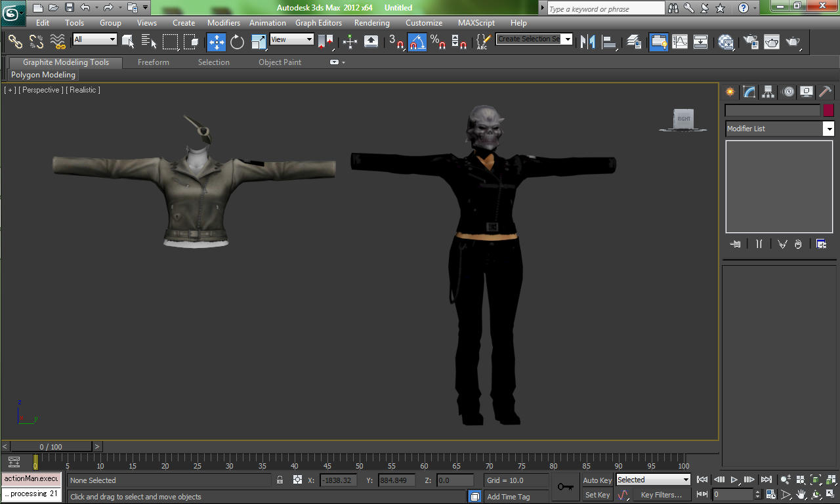Open quick access toolbar customize arrow

coord(146,8)
